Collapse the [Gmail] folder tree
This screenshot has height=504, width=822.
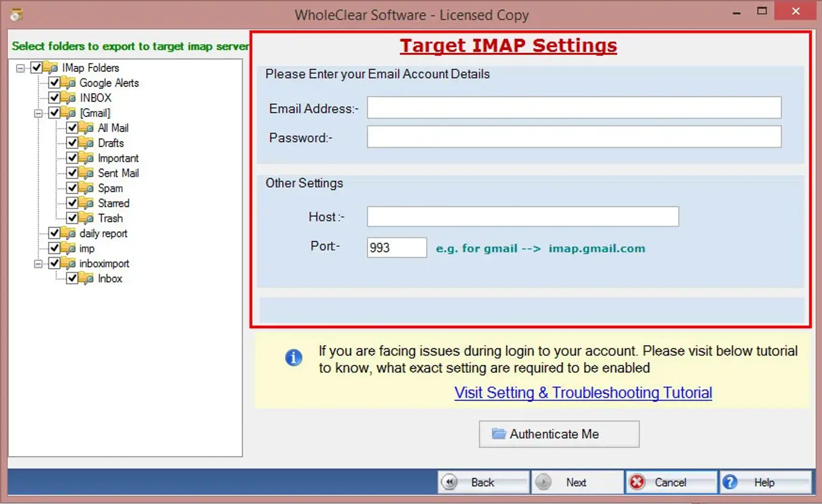[x=38, y=113]
